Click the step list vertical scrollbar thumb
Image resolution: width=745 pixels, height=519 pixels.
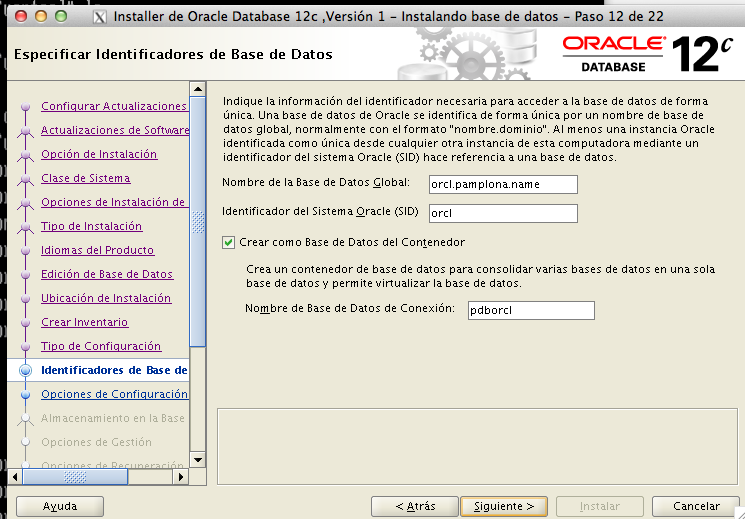pos(198,222)
